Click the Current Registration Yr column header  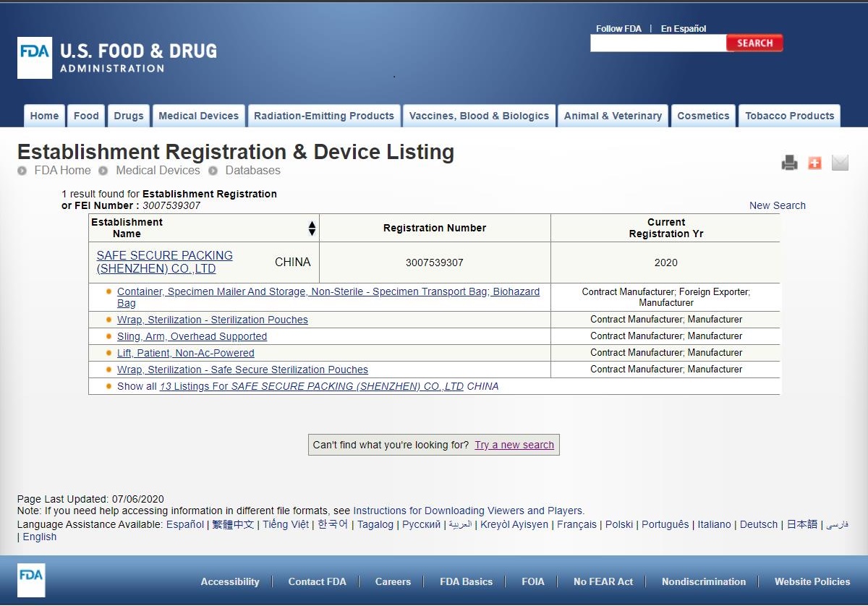coord(666,228)
